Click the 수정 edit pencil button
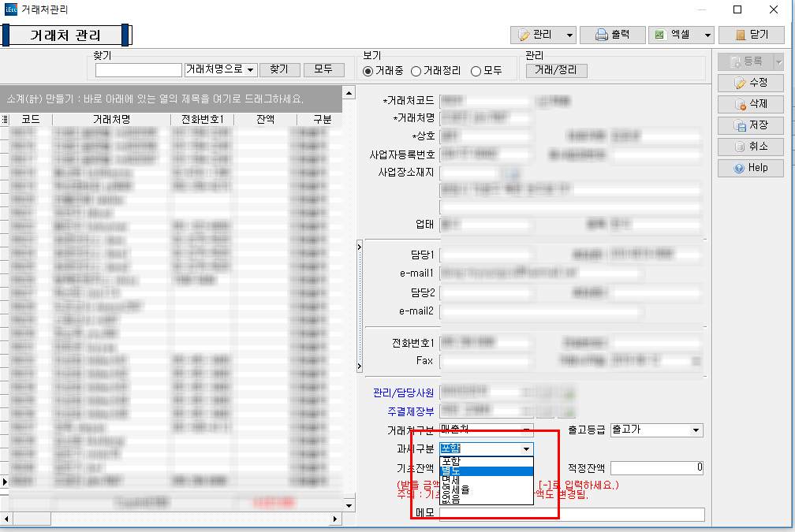 (749, 83)
